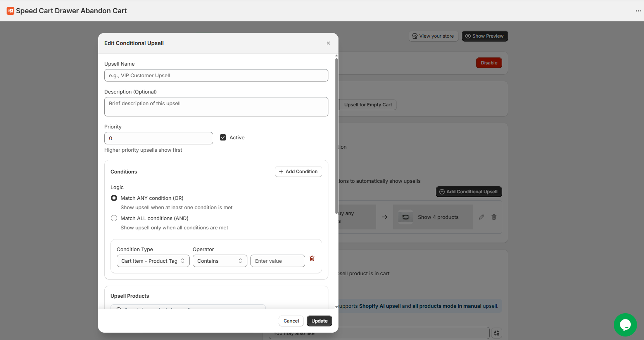
Task: Click the product thumbnail next to Show 4 products
Action: tap(406, 217)
